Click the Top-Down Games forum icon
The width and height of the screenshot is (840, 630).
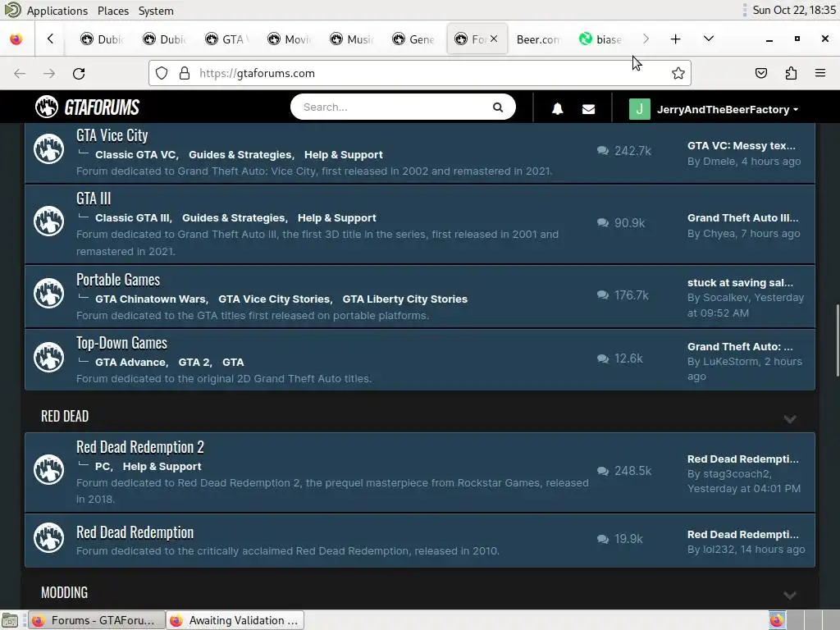(x=48, y=358)
